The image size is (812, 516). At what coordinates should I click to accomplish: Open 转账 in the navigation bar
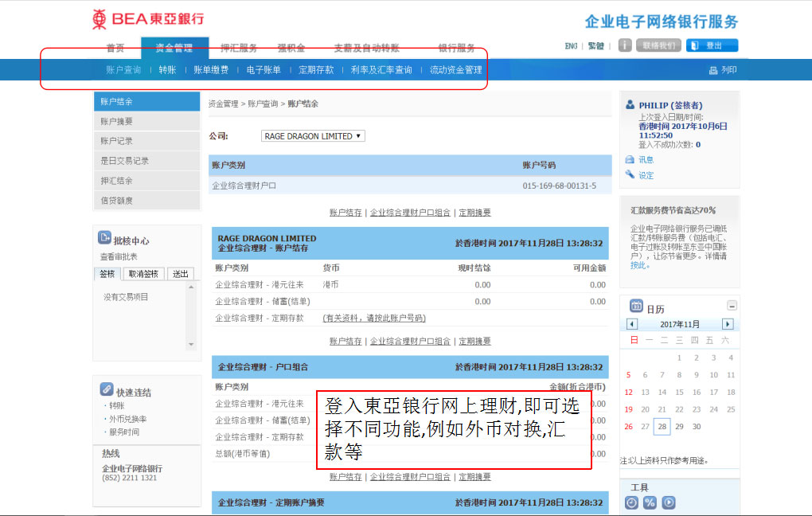[167, 70]
